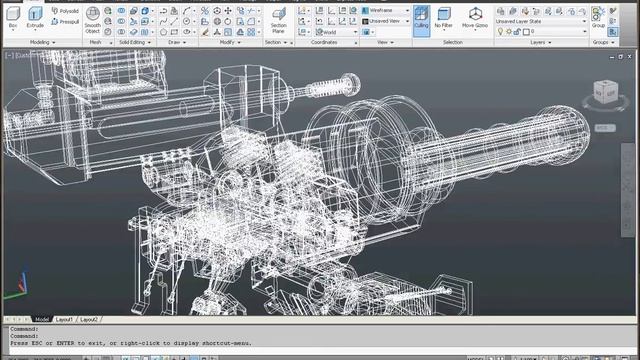This screenshot has height=360, width=640.
Task: Click the Circle draw tool
Action: [x=187, y=21]
